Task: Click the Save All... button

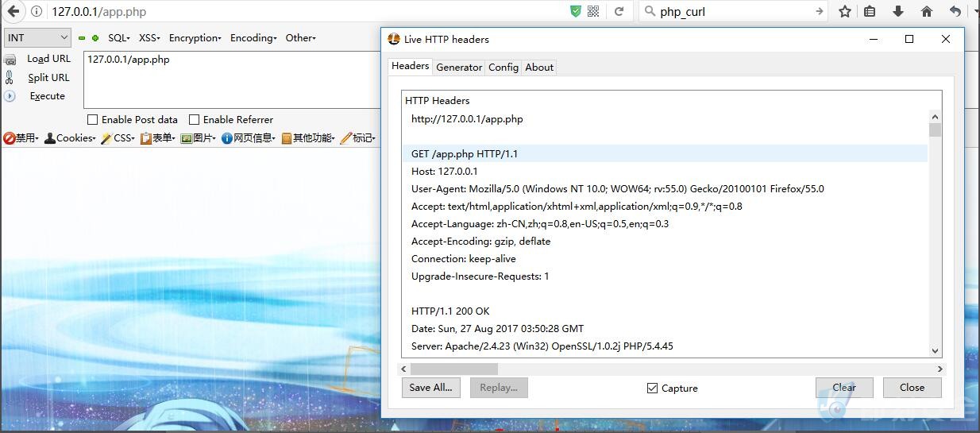Action: (x=431, y=388)
